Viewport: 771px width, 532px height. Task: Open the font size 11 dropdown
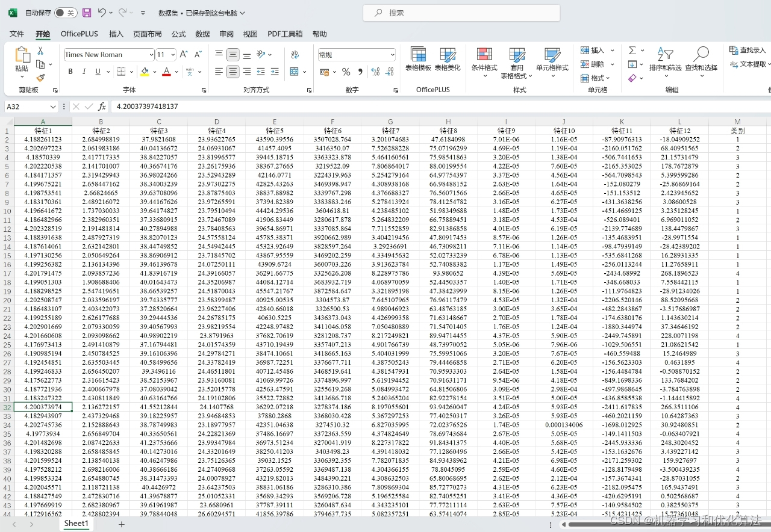173,55
